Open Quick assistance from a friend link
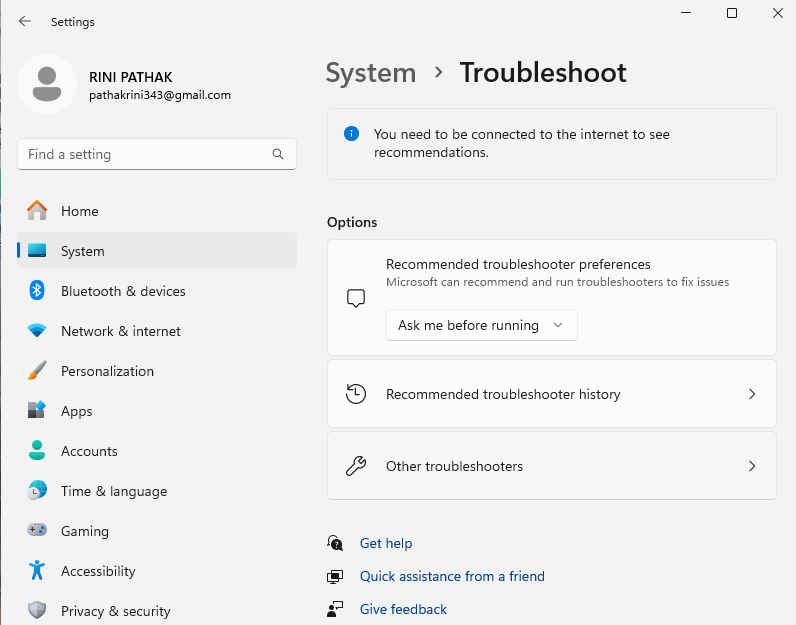The height and width of the screenshot is (625, 796). point(452,576)
